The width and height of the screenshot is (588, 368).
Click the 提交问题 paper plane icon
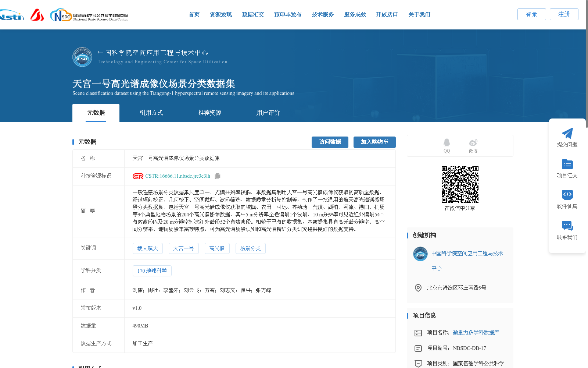tap(567, 133)
